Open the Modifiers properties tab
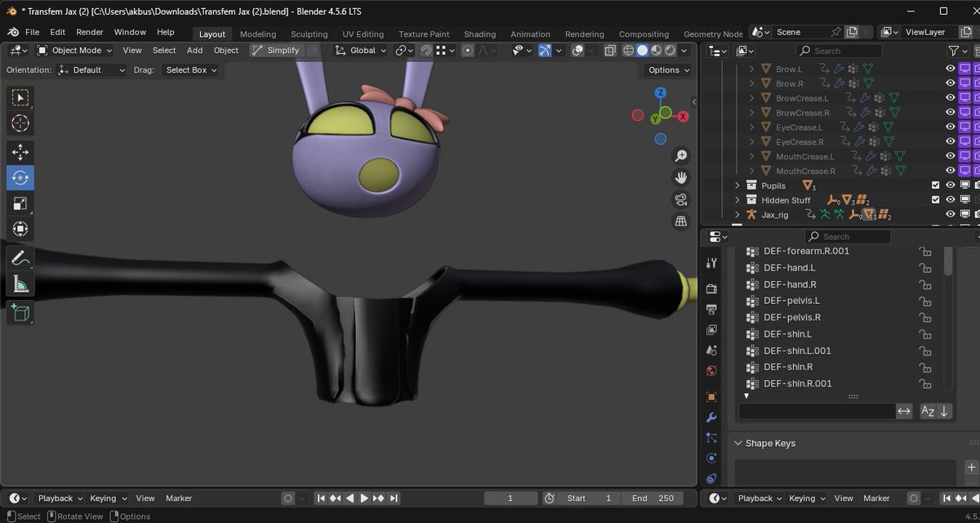The height and width of the screenshot is (523, 980). [710, 418]
